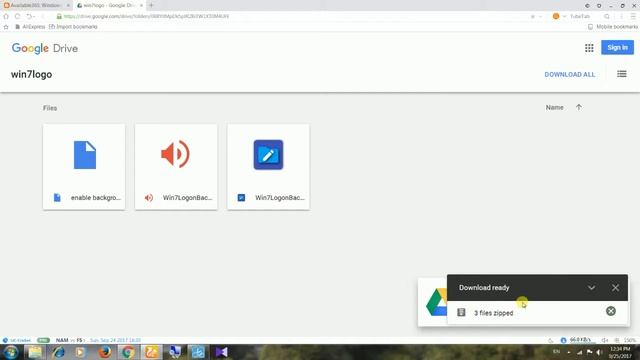Click the orange profile avatar

coord(556,16)
